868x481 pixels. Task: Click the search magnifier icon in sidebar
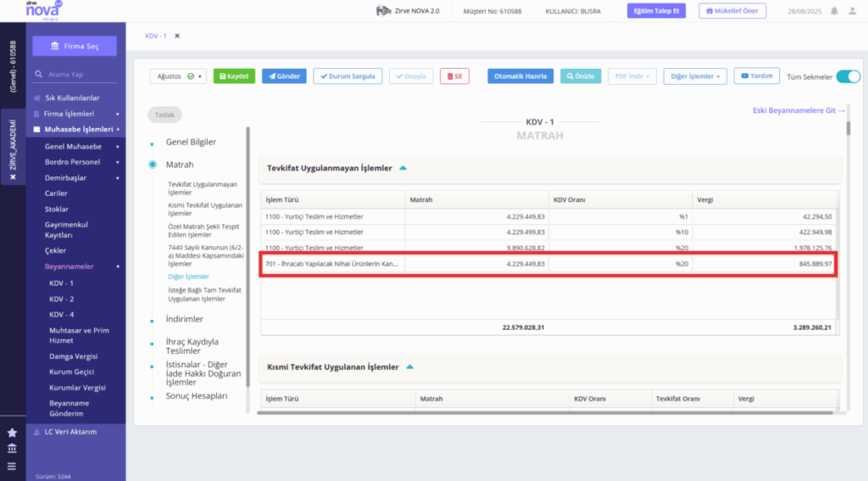click(x=38, y=74)
